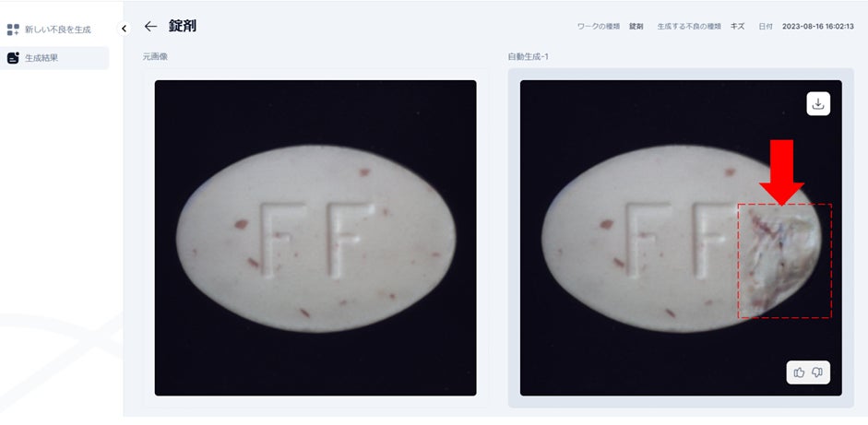Go back using the left arrow
The height and width of the screenshot is (425, 868).
coord(150,26)
